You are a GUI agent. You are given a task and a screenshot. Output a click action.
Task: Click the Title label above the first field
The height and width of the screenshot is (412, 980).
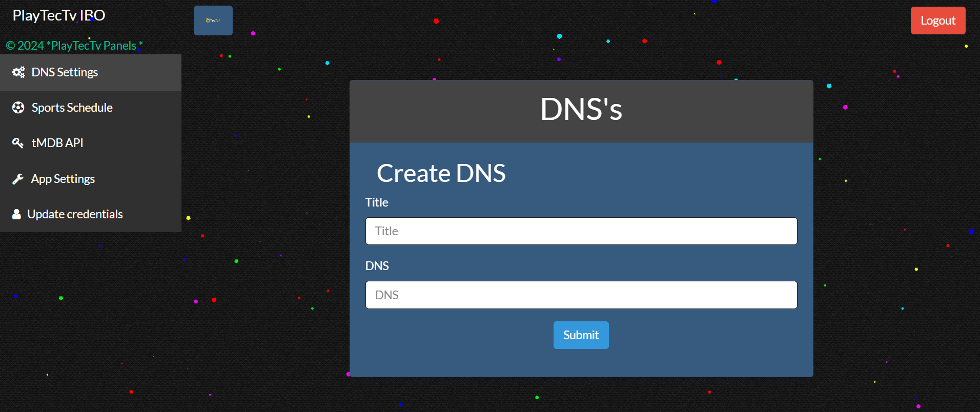(x=377, y=202)
